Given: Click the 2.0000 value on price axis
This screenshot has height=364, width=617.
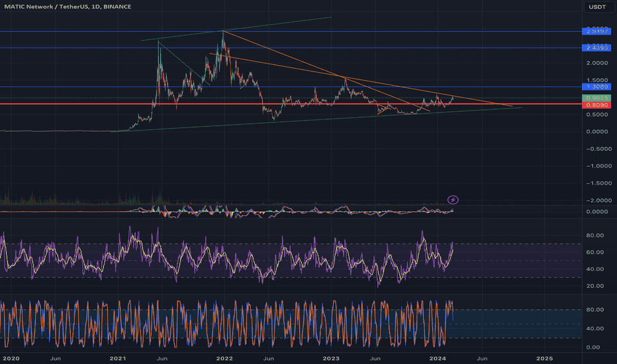Looking at the screenshot, I should click(597, 63).
